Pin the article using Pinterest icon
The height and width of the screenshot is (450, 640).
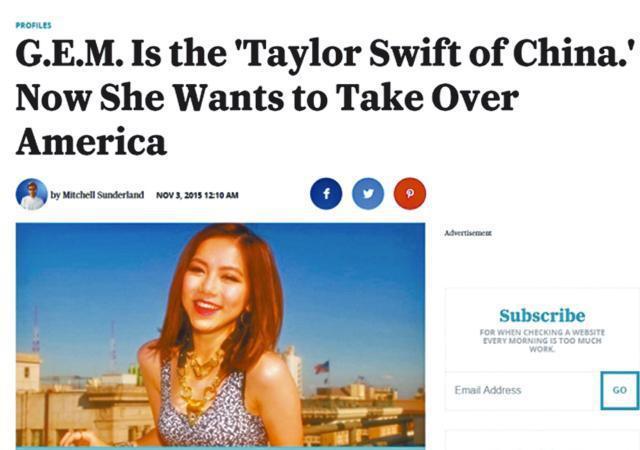click(410, 194)
